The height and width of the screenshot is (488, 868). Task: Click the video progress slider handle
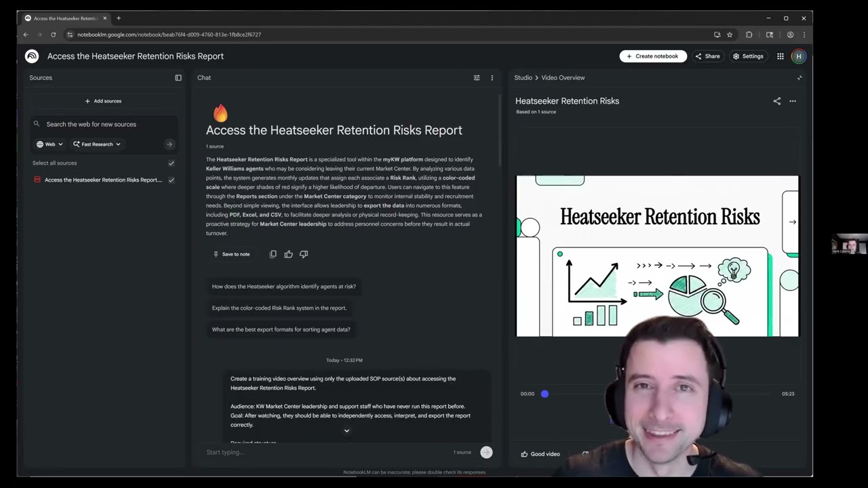(545, 394)
